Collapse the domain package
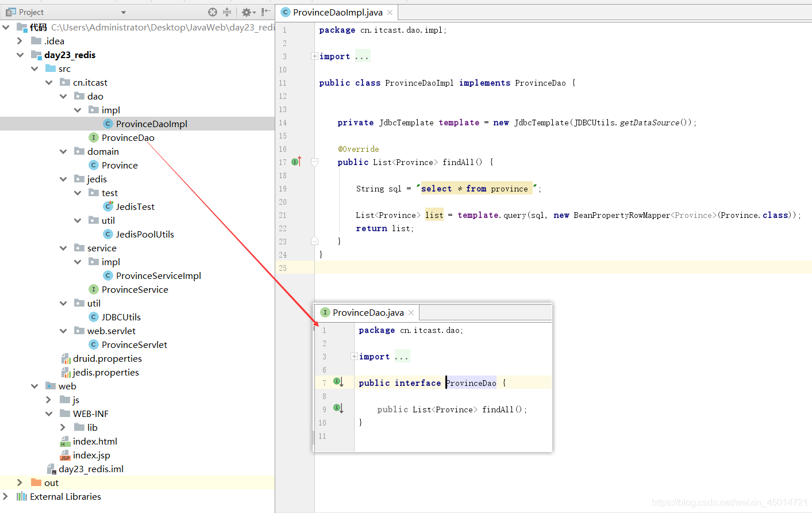Image resolution: width=812 pixels, height=513 pixels. coord(63,151)
